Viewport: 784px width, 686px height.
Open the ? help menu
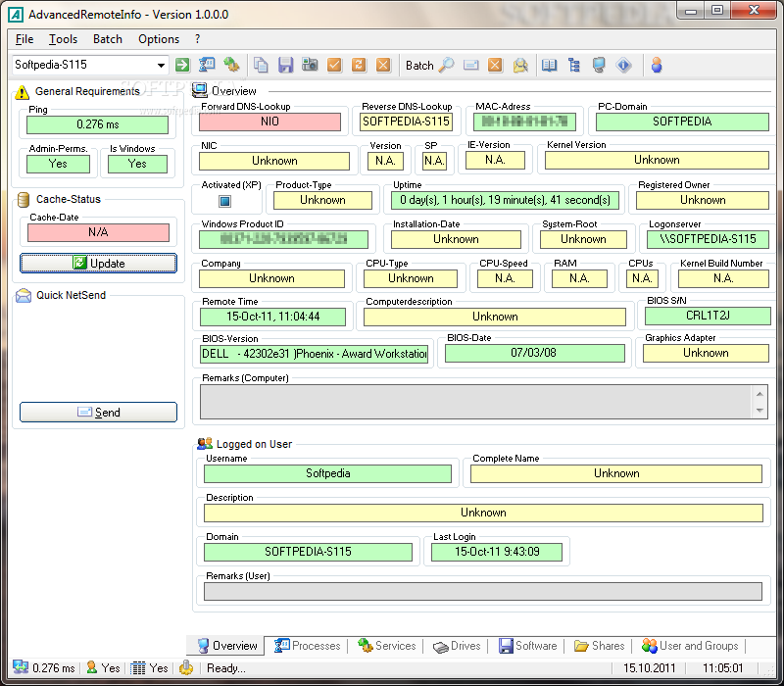198,39
